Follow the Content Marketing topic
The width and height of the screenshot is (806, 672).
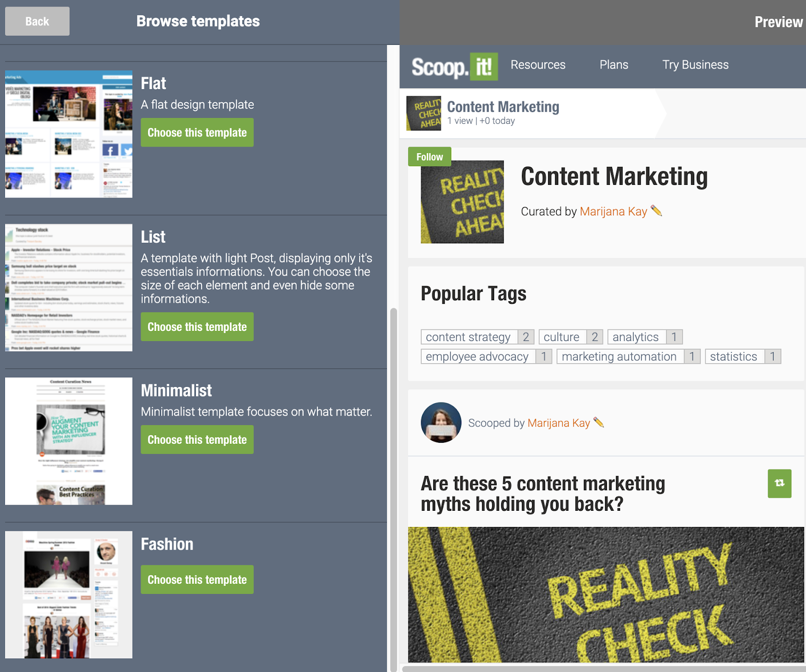pyautogui.click(x=430, y=157)
